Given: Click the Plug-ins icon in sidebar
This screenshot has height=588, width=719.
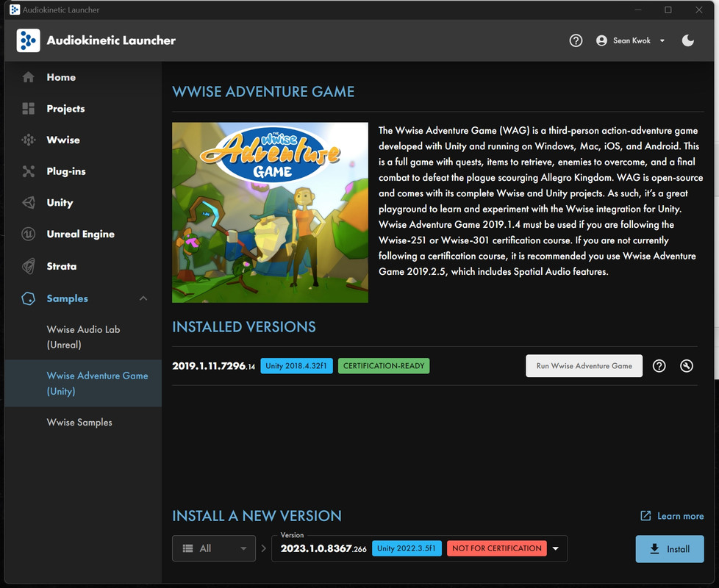Looking at the screenshot, I should point(29,171).
